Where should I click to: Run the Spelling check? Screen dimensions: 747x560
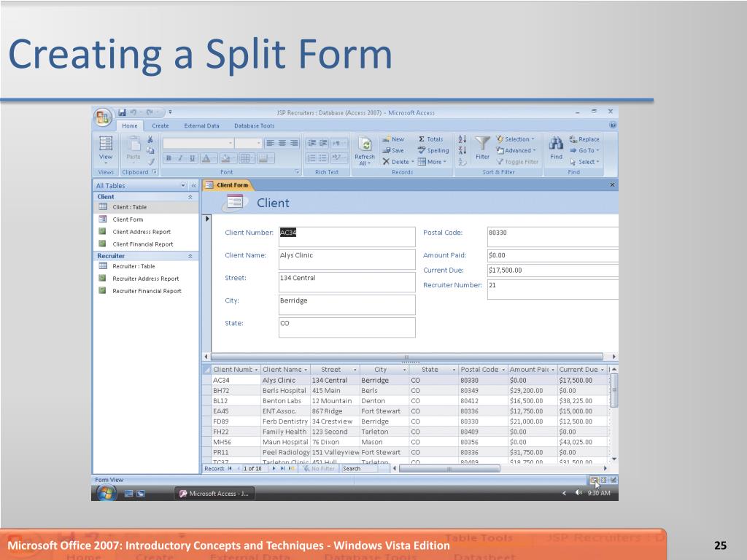[x=433, y=150]
